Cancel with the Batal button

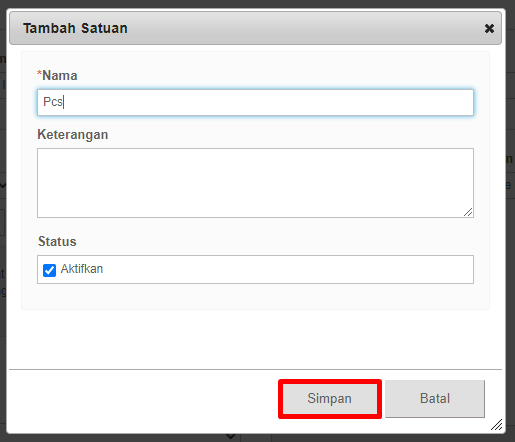coord(435,399)
